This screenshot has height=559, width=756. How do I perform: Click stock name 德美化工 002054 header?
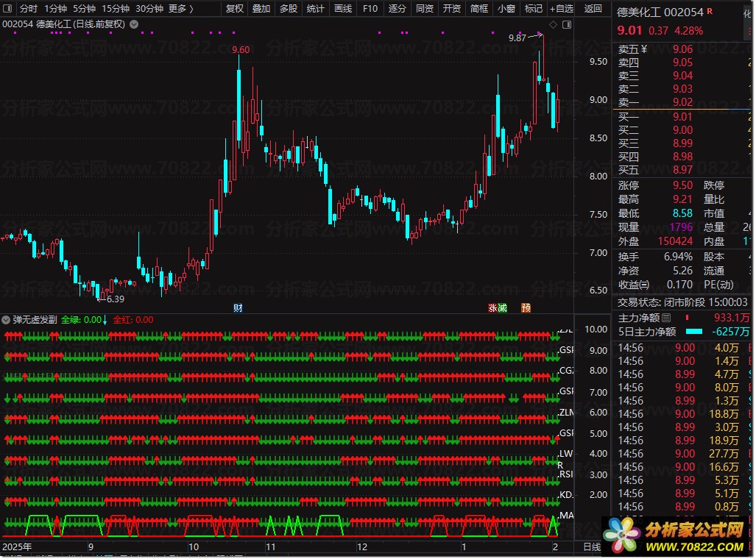click(x=660, y=12)
